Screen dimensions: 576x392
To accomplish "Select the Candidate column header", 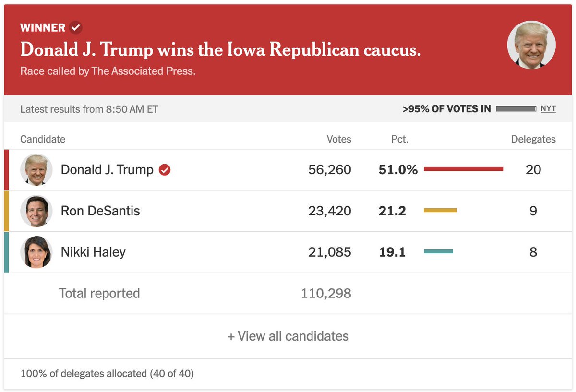I will pos(43,139).
